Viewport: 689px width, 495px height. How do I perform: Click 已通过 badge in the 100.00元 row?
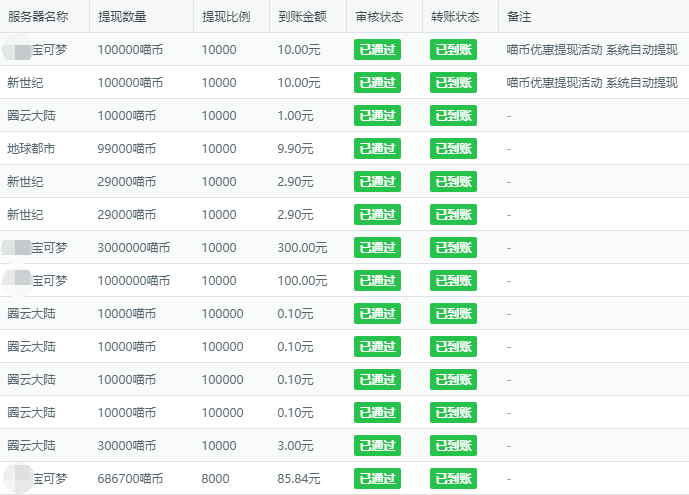point(377,280)
